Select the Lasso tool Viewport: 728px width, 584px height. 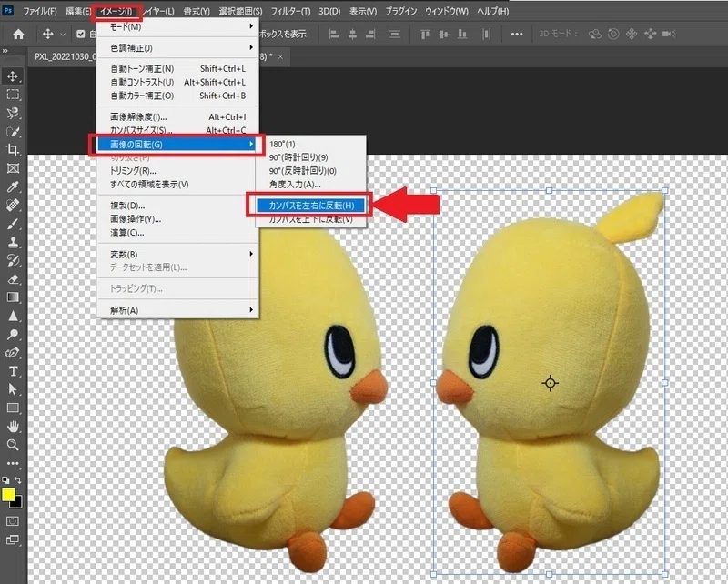[13, 114]
